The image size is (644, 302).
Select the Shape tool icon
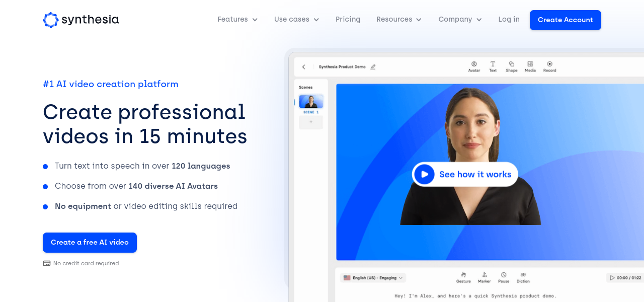(x=511, y=64)
